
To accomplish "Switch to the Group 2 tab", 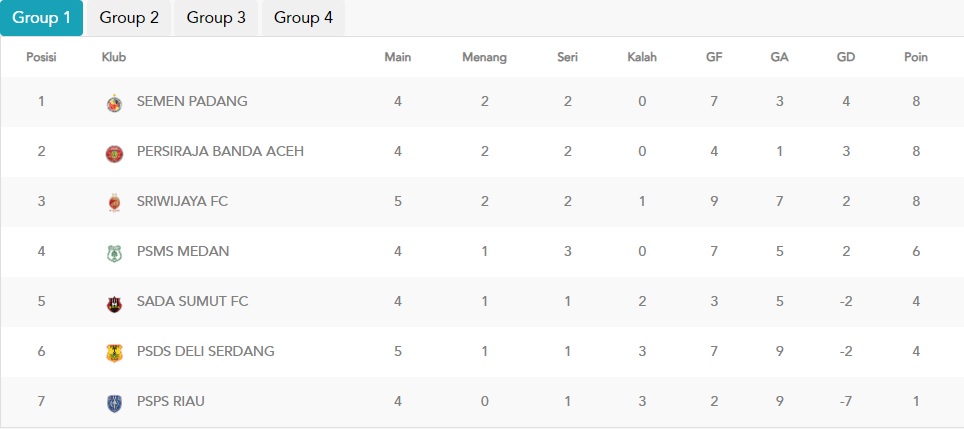I will 129,18.
